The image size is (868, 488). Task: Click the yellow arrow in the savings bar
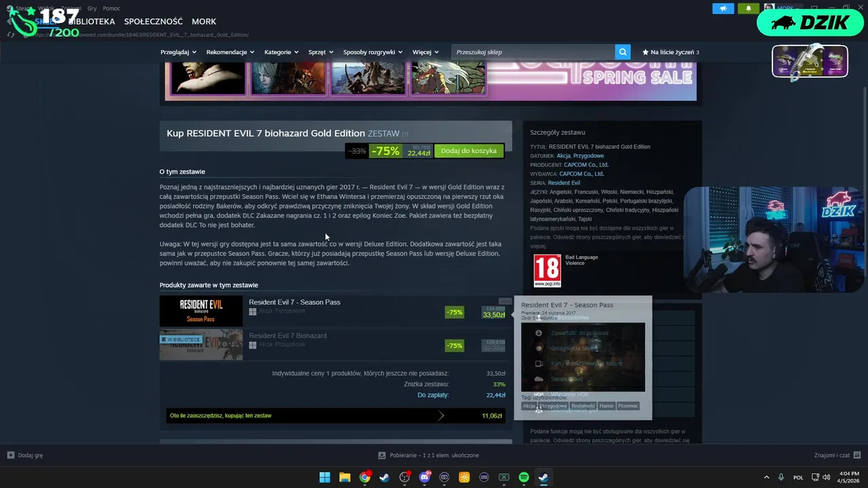441,415
